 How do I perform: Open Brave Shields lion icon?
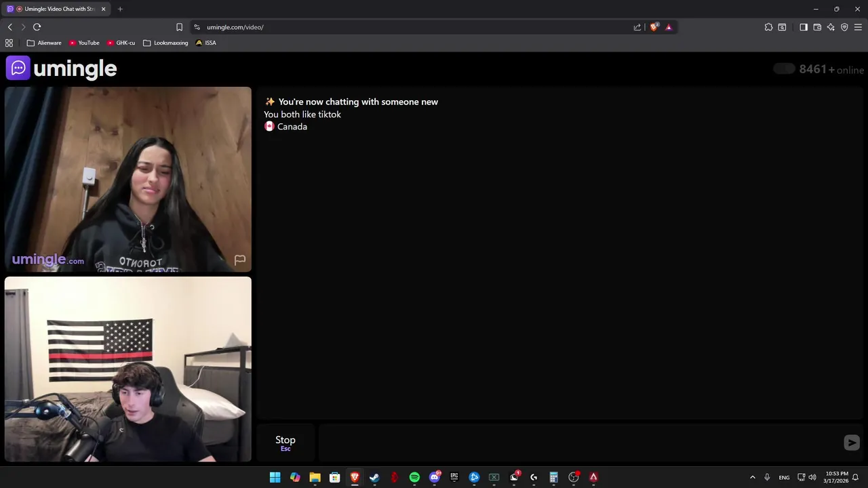click(x=654, y=27)
